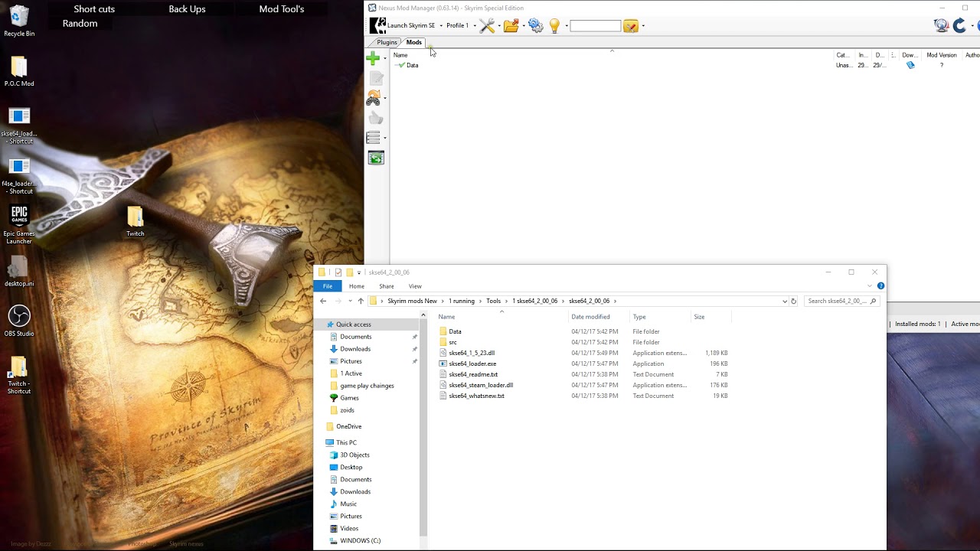Open the File tab in File Explorer
This screenshot has width=980, height=551.
coord(328,286)
